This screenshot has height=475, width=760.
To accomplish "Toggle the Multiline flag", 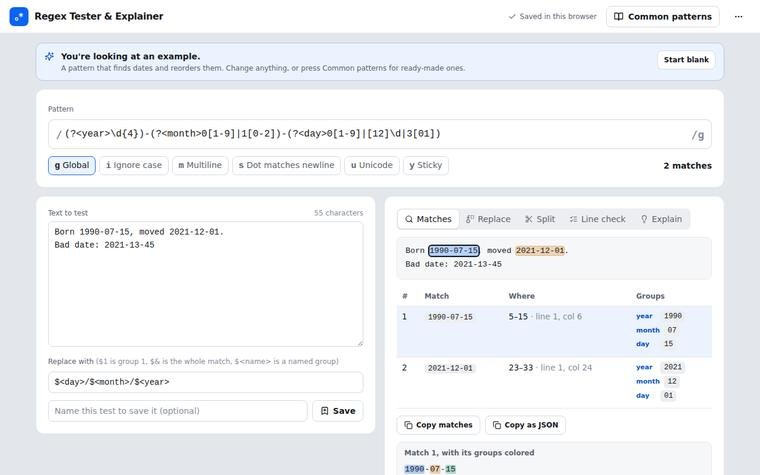I will pyautogui.click(x=200, y=165).
